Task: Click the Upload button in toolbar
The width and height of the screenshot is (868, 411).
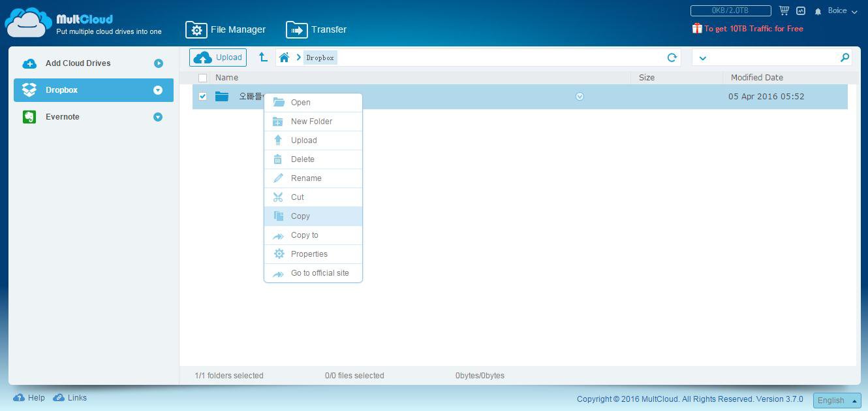Action: (x=218, y=58)
